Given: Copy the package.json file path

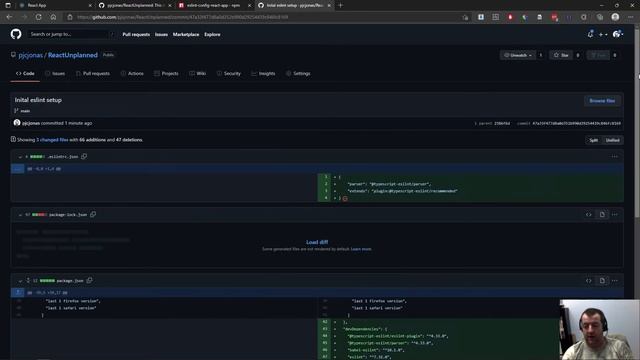Looking at the screenshot, I should 89,280.
